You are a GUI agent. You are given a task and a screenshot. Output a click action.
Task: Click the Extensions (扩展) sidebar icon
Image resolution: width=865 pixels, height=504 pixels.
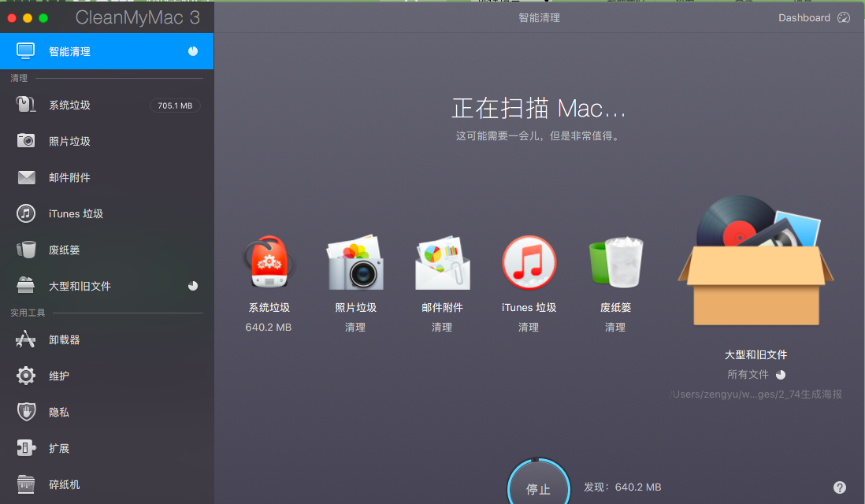(x=26, y=448)
